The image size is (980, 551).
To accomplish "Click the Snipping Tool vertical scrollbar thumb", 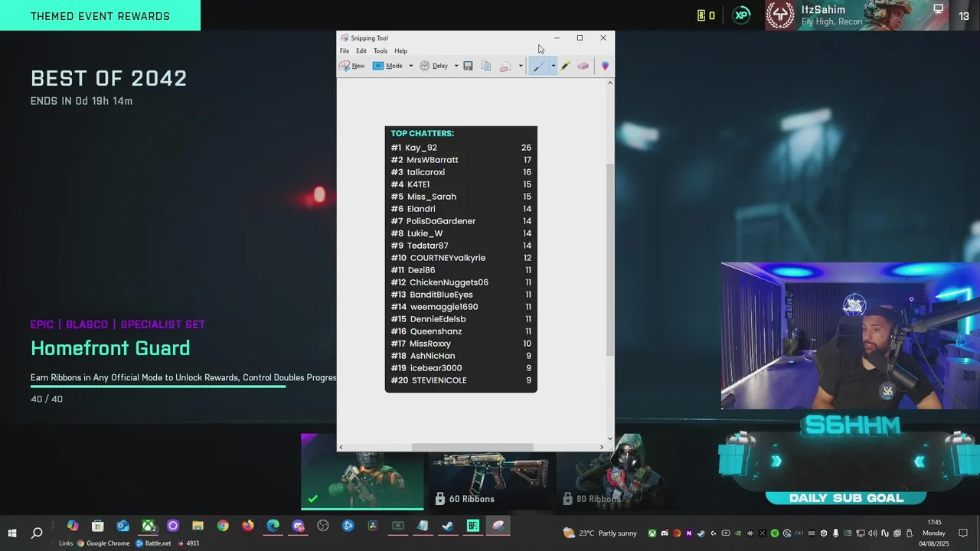I will (x=610, y=259).
